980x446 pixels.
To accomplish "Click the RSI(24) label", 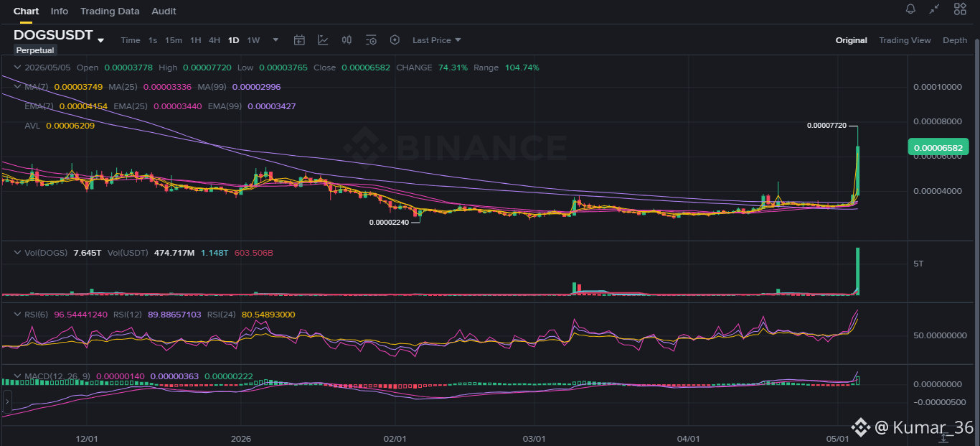I will tap(222, 315).
